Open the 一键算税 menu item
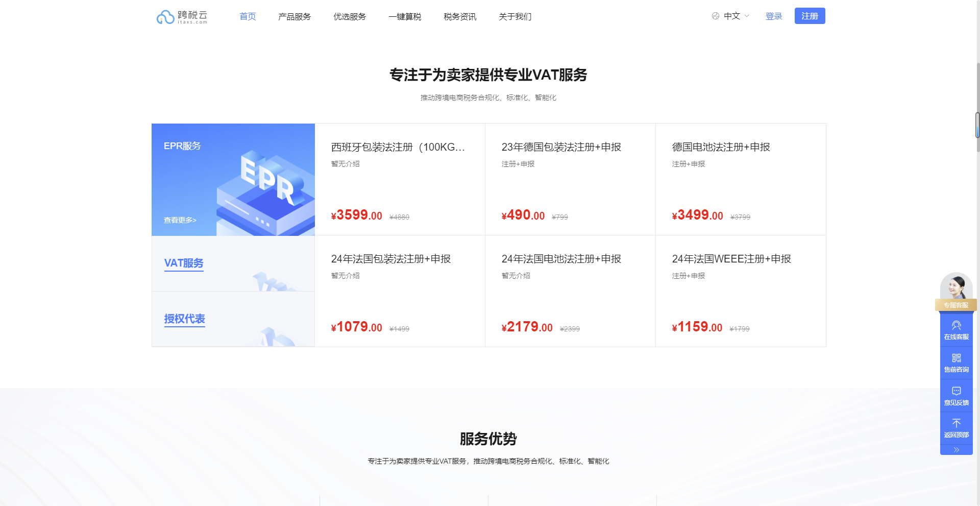This screenshot has height=506, width=980. point(405,17)
